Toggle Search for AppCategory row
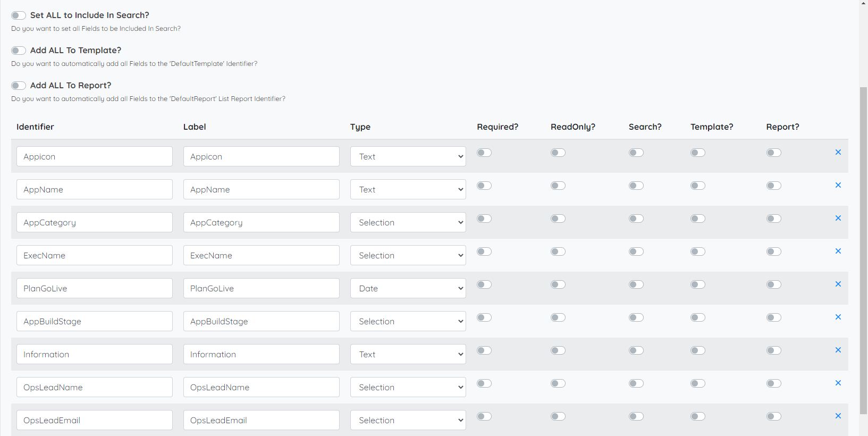 pyautogui.click(x=636, y=219)
